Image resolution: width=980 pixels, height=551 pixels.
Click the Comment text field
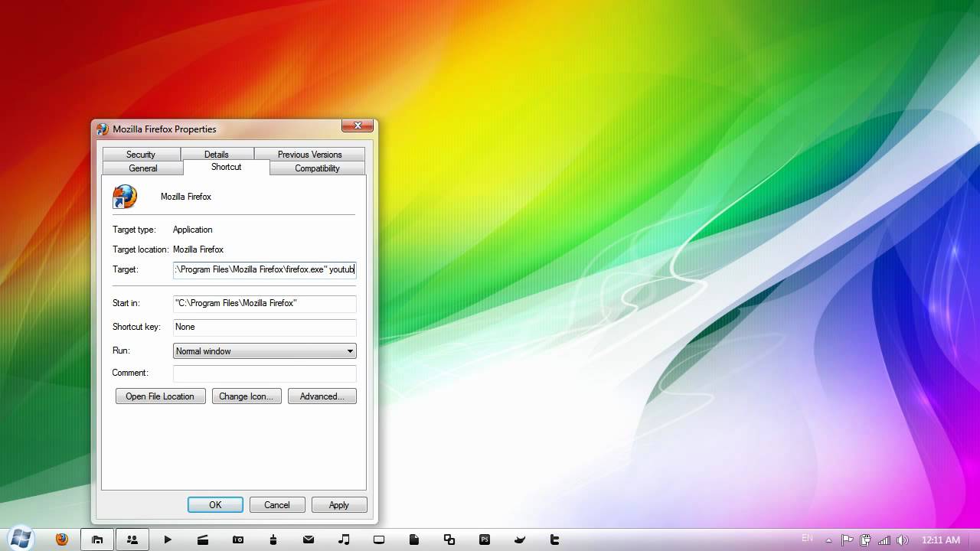265,373
